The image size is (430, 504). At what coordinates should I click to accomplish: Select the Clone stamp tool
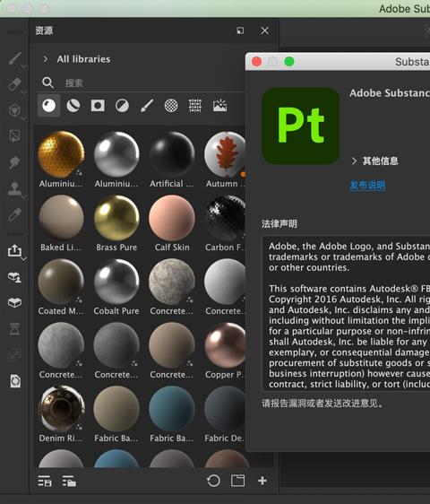pos(14,188)
